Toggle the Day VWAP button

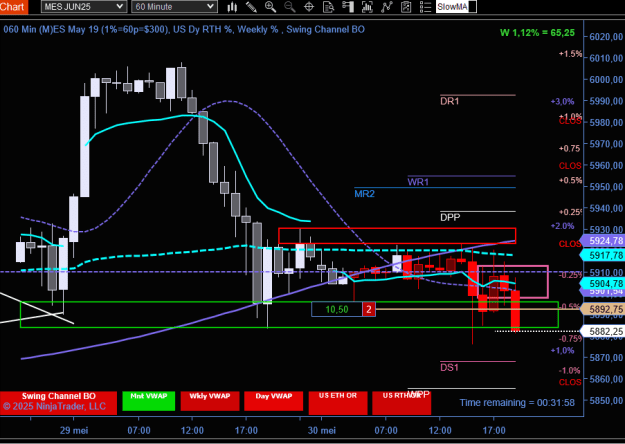[x=273, y=401]
